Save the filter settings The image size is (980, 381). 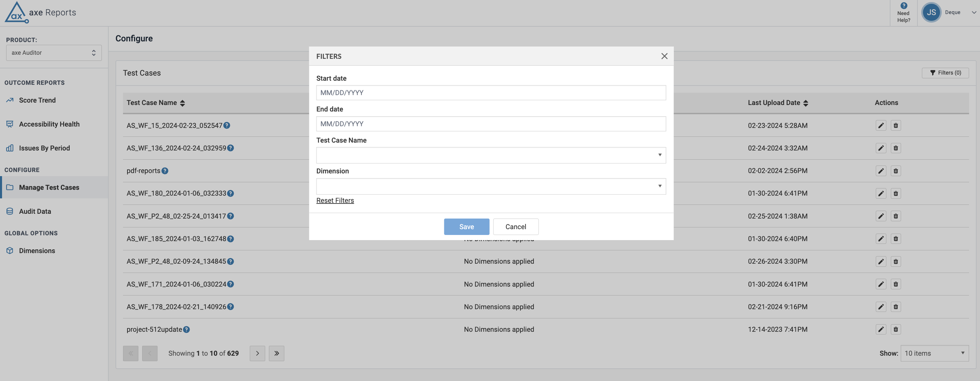(466, 226)
